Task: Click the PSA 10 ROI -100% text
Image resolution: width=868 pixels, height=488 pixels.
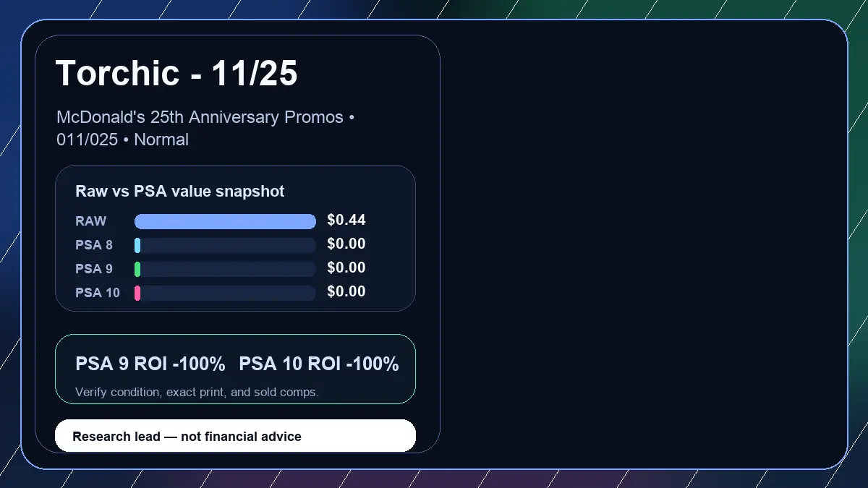Action: 319,364
